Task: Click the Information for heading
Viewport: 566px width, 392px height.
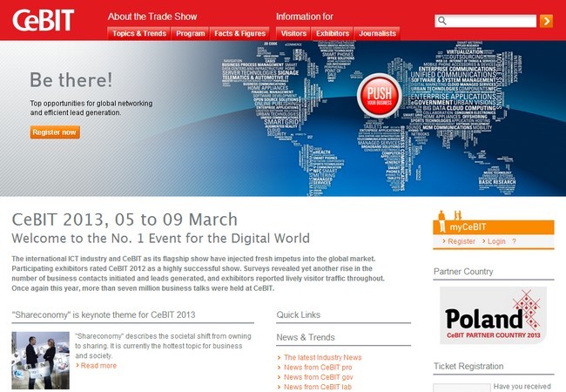Action: pos(304,17)
